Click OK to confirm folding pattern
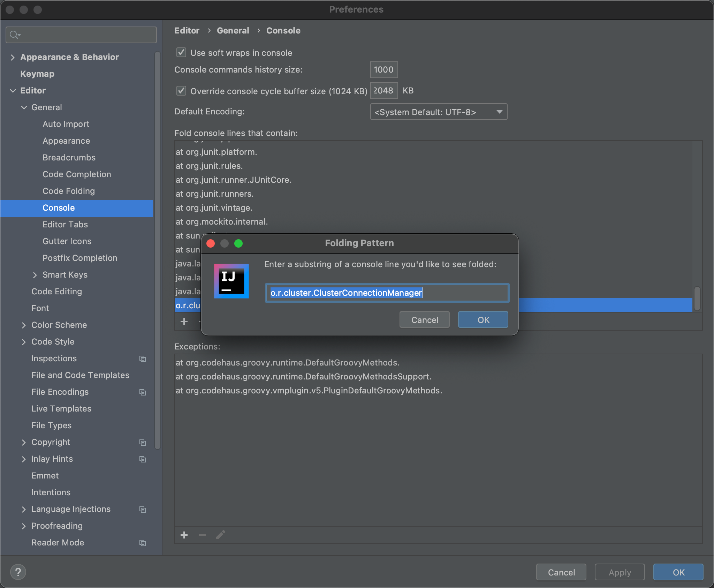The image size is (714, 588). click(483, 320)
